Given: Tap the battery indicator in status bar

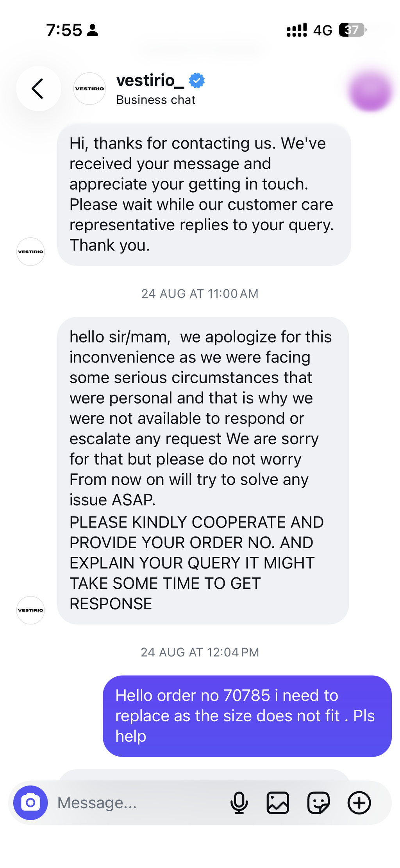Looking at the screenshot, I should tap(353, 30).
